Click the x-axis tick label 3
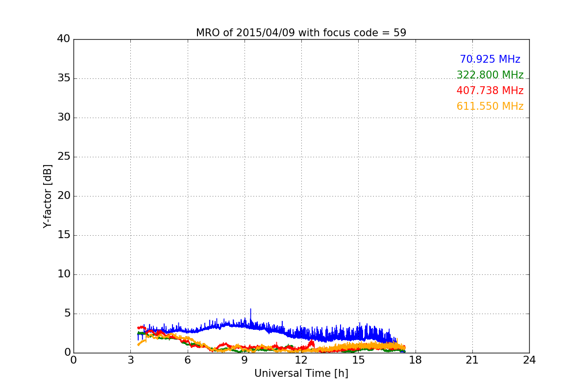588x392 pixels. click(130, 360)
